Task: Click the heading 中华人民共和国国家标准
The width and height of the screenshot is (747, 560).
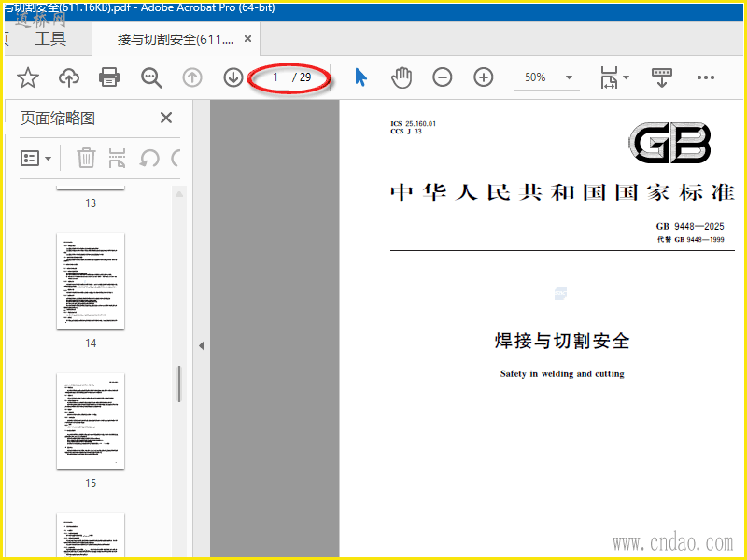Action: (562, 193)
